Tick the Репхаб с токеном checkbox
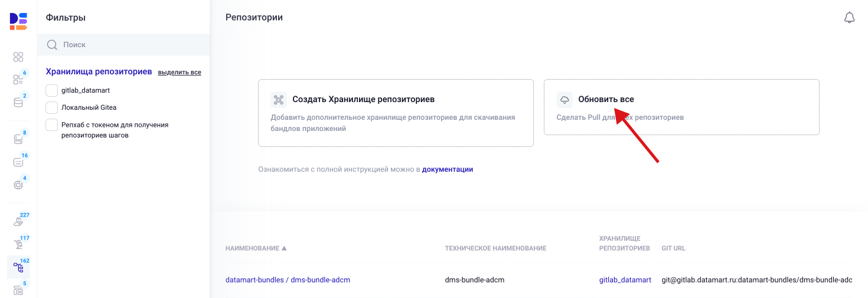Image resolution: width=868 pixels, height=298 pixels. coord(52,125)
